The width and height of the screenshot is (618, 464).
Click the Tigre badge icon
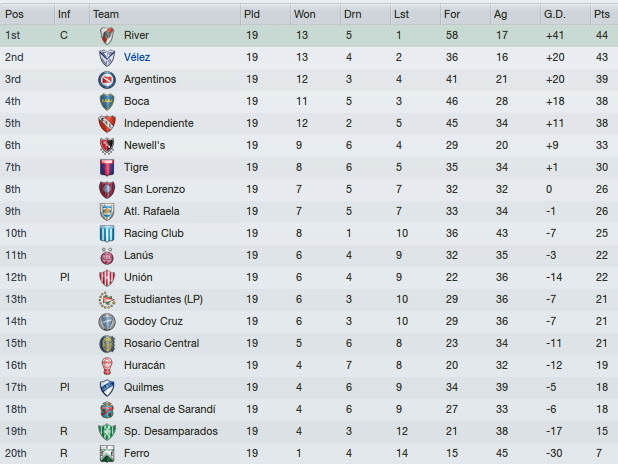click(x=107, y=168)
